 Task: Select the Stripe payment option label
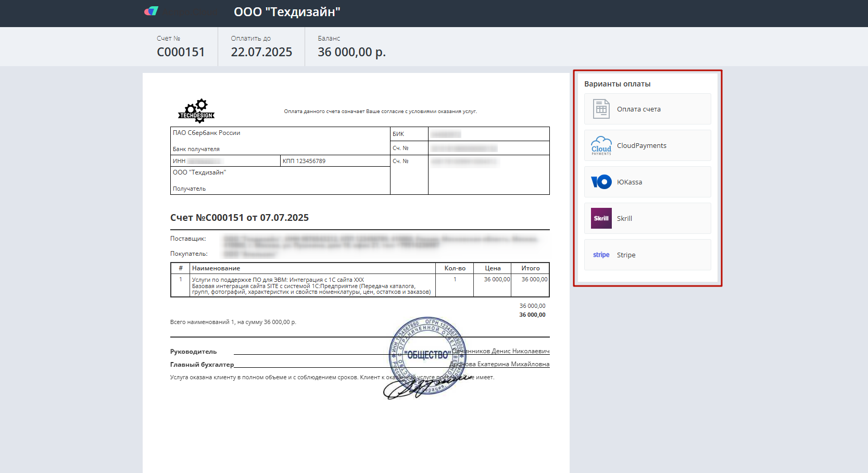626,255
